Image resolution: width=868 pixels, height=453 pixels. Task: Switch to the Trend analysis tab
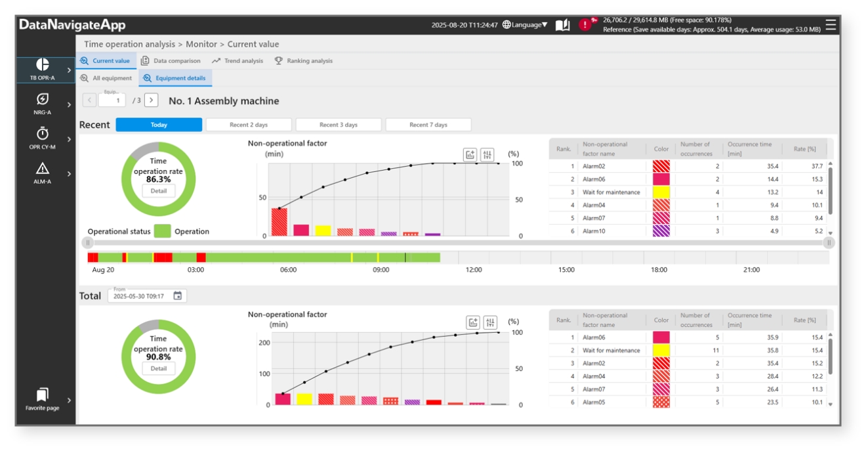coord(238,61)
